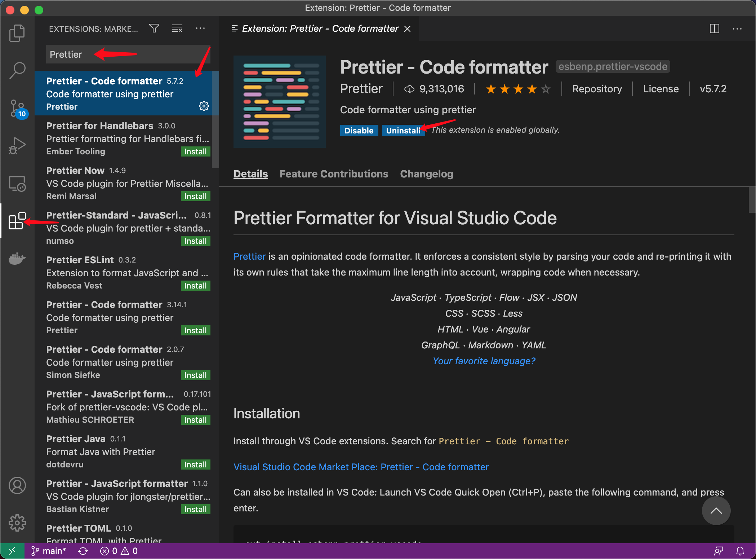This screenshot has width=756, height=559.
Task: Click the Prettier extensions search field
Action: point(128,54)
